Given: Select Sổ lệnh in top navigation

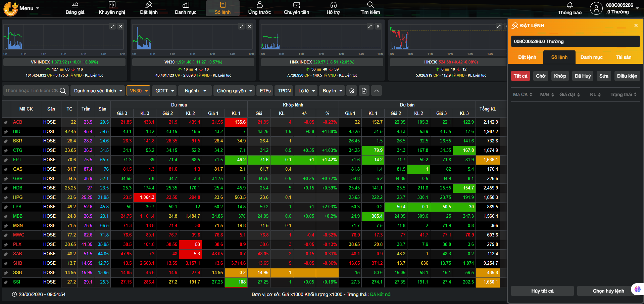Looking at the screenshot, I should [x=222, y=8].
